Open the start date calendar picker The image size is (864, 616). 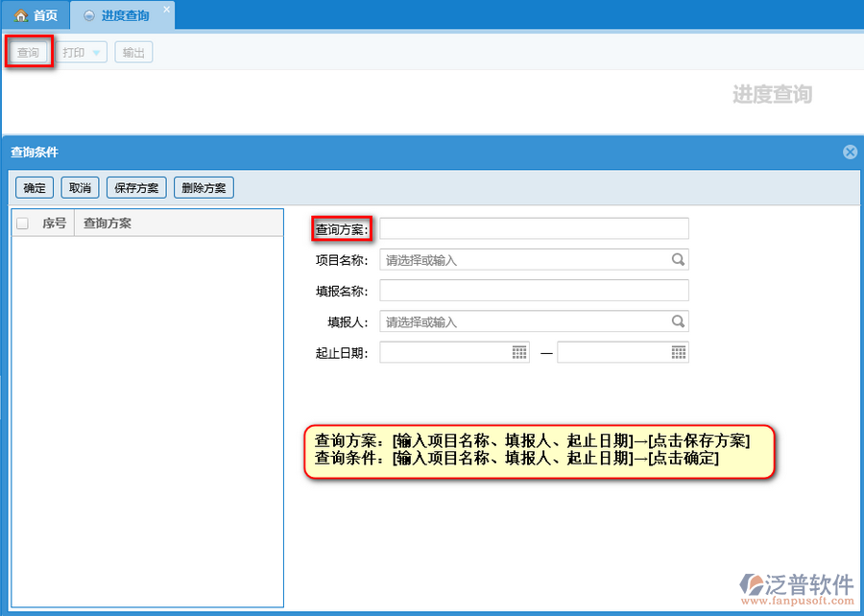tap(519, 352)
